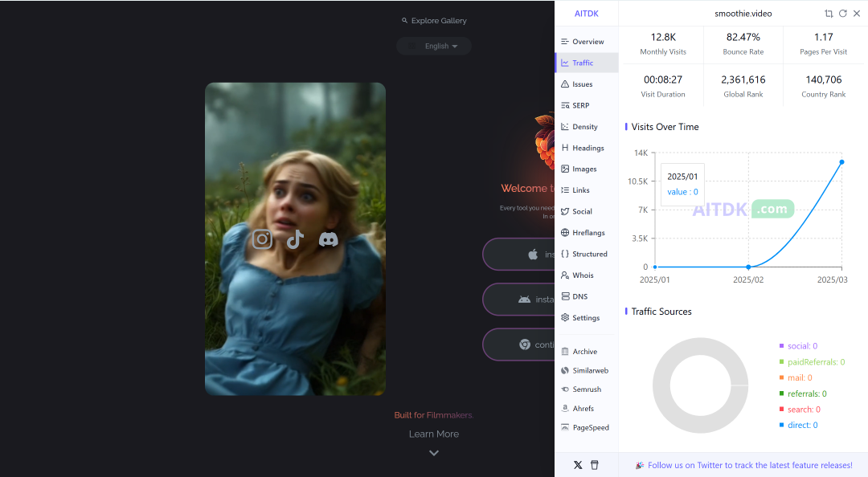This screenshot has width=868, height=477.
Task: Click the 2025/03 data point on the chart
Action: [x=841, y=162]
